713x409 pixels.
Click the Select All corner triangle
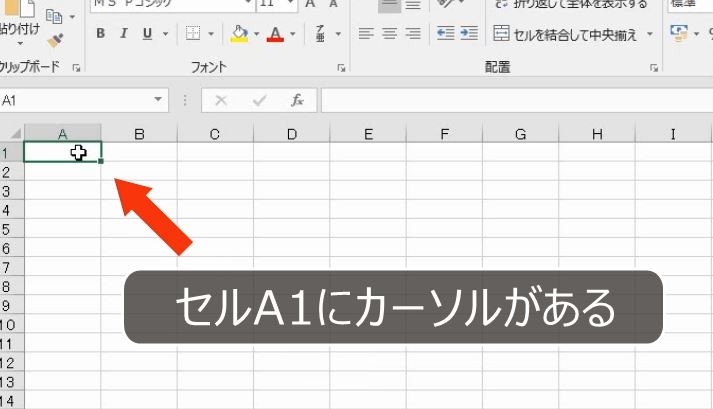(x=15, y=134)
